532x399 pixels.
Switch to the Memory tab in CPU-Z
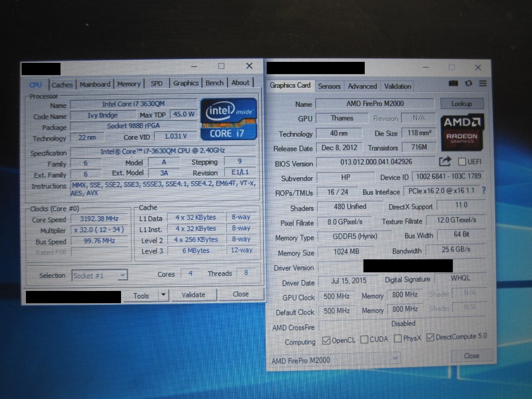tap(129, 84)
